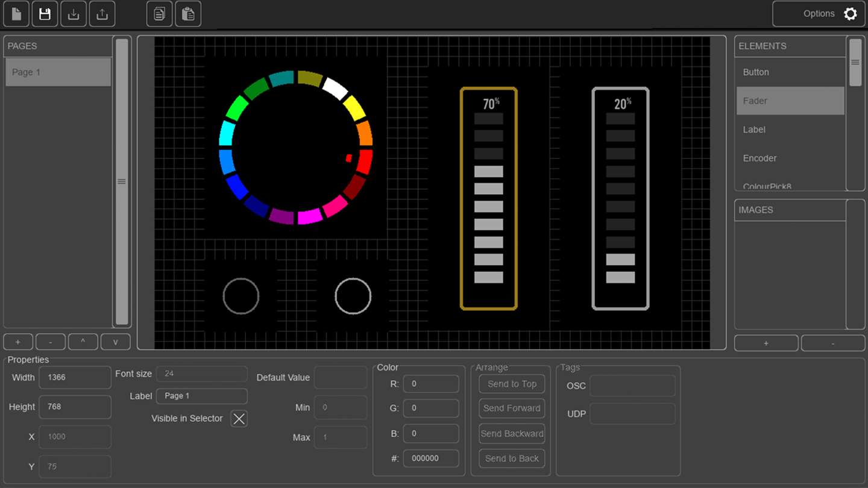
Task: Click the Elements panel scrollbar handle
Action: (855, 63)
